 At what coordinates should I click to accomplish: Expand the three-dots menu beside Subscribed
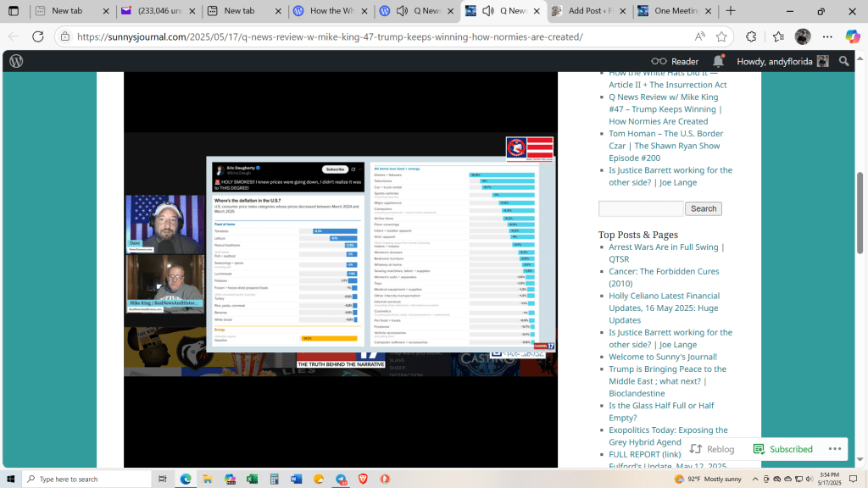point(836,449)
